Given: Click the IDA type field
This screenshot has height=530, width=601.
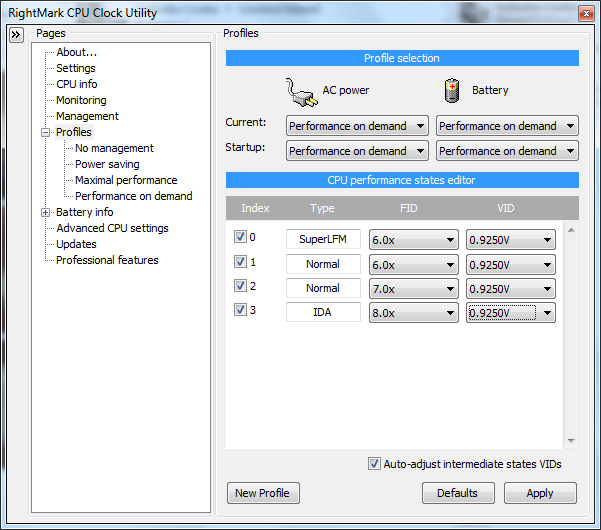Looking at the screenshot, I should click(323, 312).
